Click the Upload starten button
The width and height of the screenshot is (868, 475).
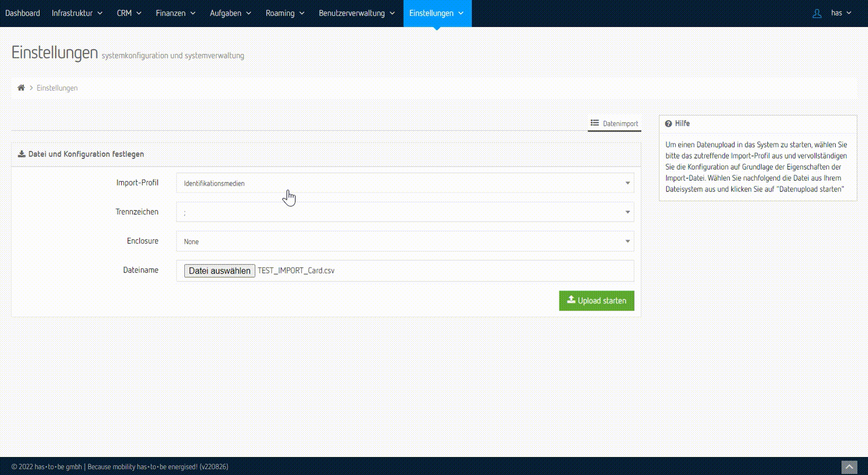pyautogui.click(x=597, y=301)
